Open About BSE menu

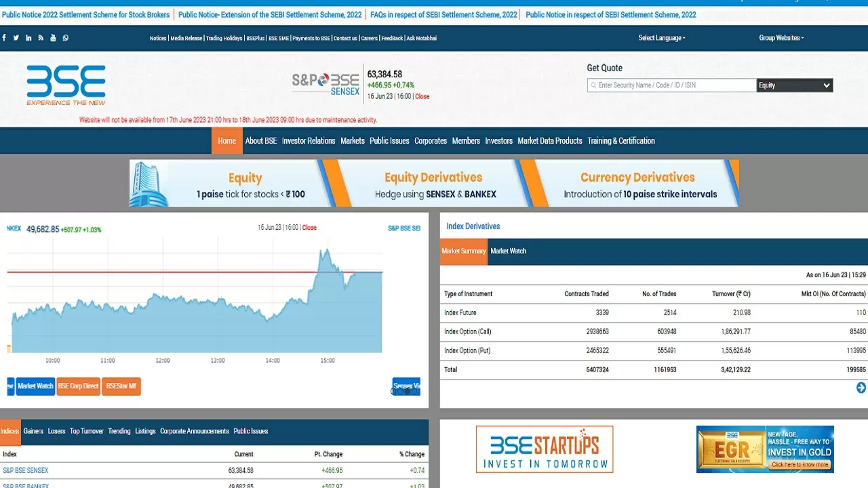point(261,141)
